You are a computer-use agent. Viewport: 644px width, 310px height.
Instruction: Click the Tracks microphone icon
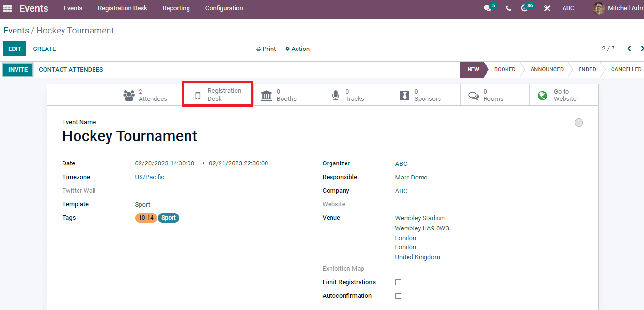pyautogui.click(x=336, y=95)
